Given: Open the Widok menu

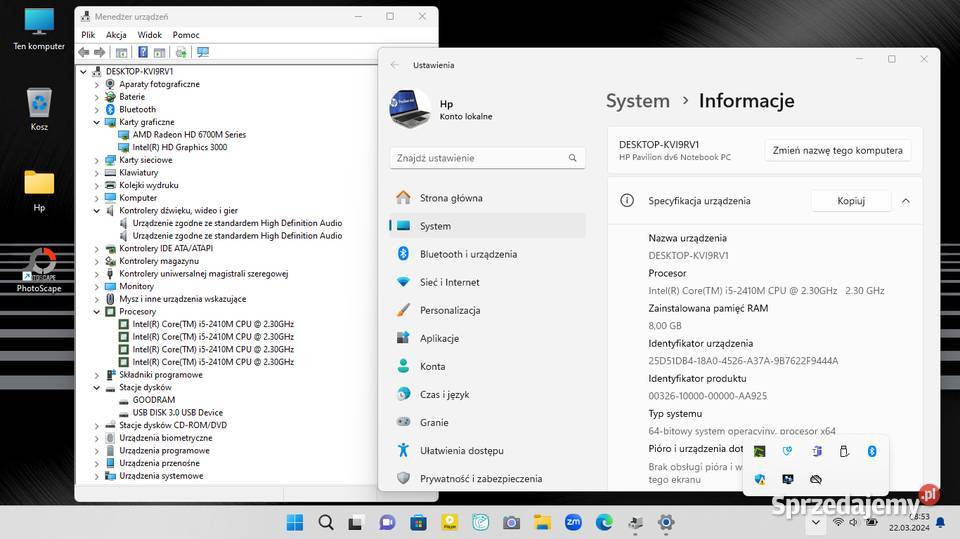Looking at the screenshot, I should [149, 35].
